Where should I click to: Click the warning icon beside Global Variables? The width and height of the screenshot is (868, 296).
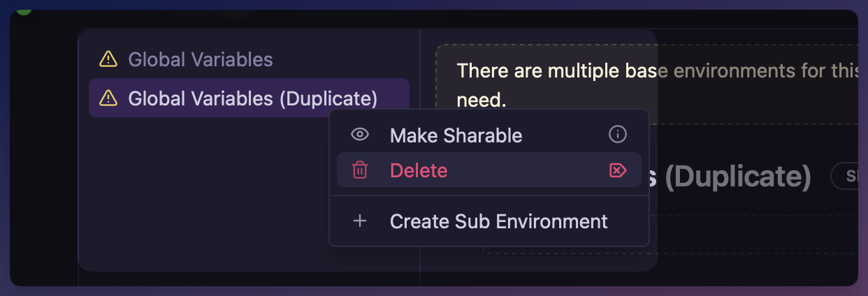[x=108, y=59]
